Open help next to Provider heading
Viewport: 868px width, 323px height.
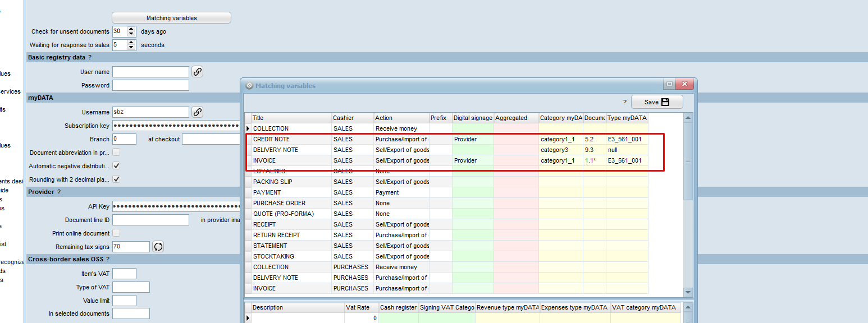[x=58, y=192]
